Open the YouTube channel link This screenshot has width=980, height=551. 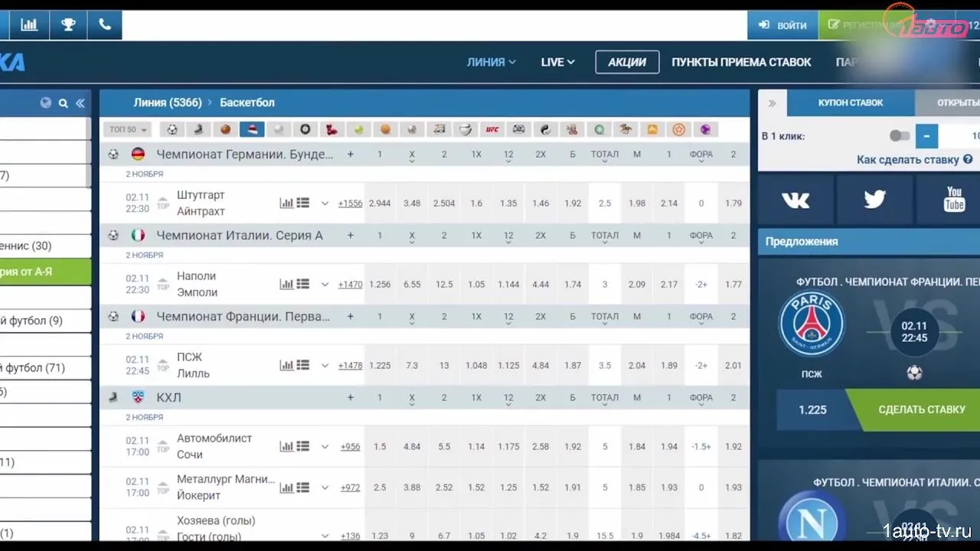[x=954, y=201]
